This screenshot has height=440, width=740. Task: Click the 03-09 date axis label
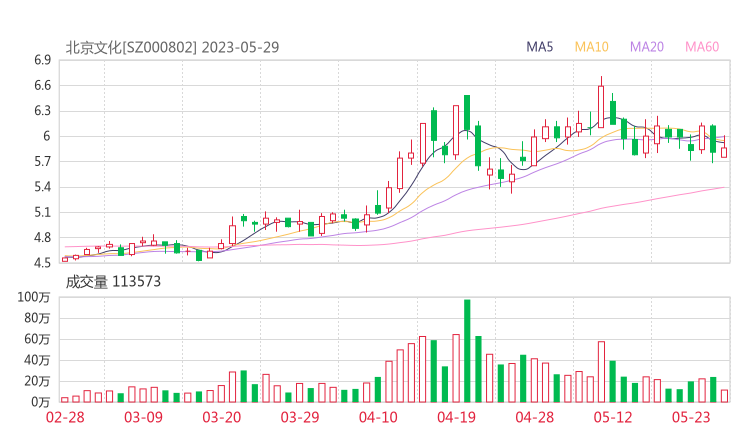(143, 417)
